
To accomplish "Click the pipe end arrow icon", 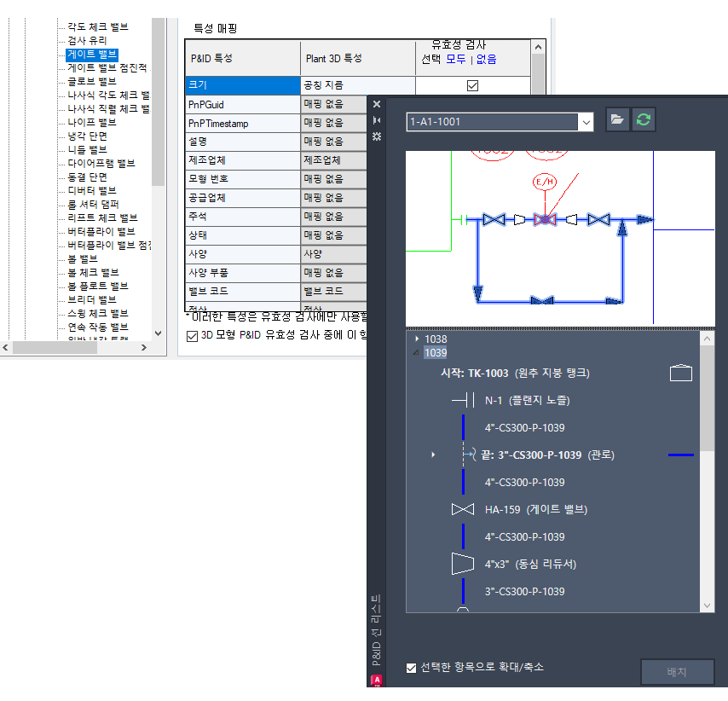I will 469,455.
